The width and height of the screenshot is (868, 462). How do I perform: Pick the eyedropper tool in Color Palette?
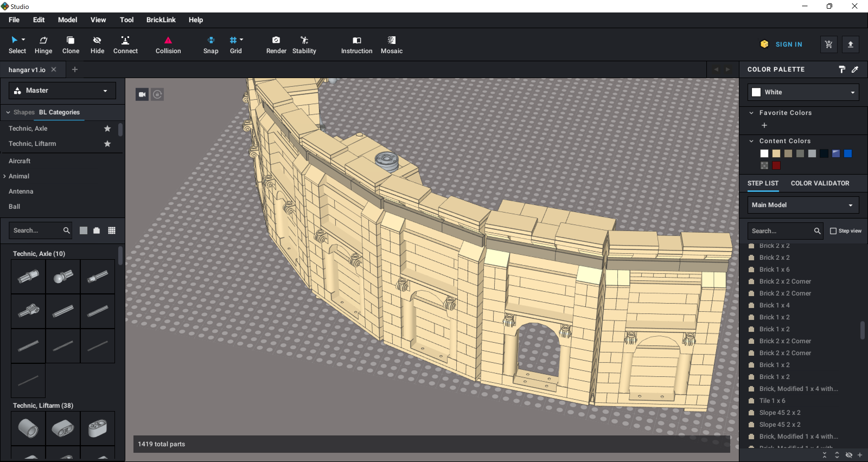[x=855, y=69]
